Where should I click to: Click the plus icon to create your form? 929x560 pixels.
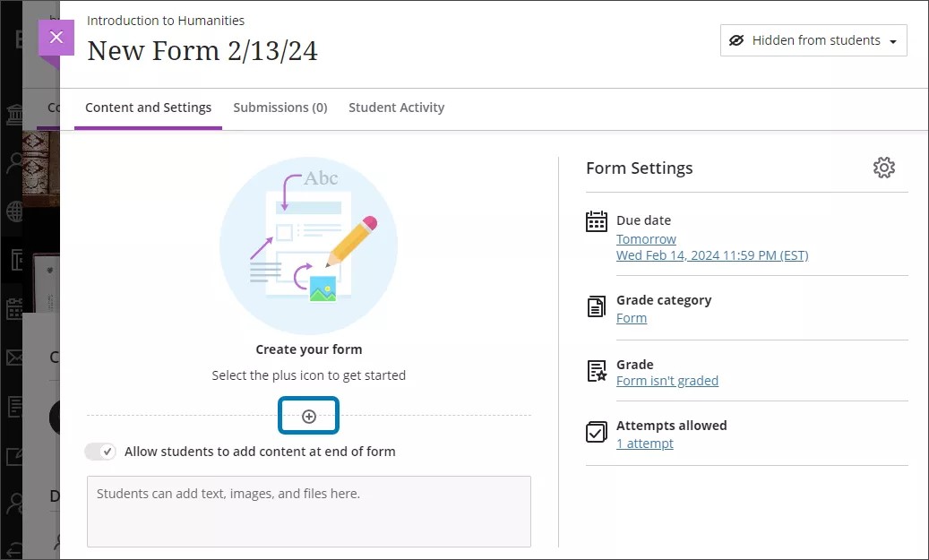[308, 415]
